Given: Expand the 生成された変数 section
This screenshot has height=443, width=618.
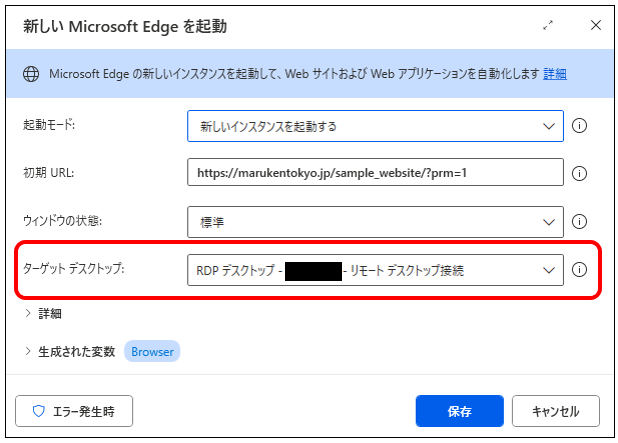Looking at the screenshot, I should click(70, 352).
